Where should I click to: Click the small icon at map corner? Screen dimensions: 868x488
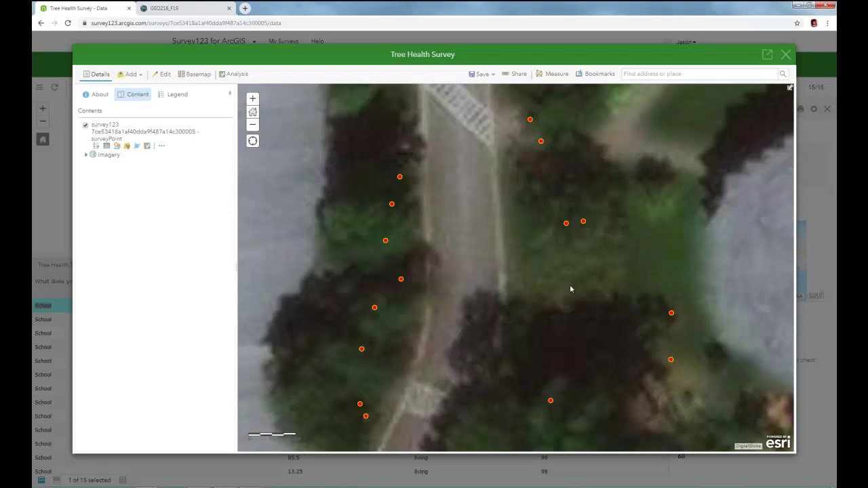(x=789, y=87)
